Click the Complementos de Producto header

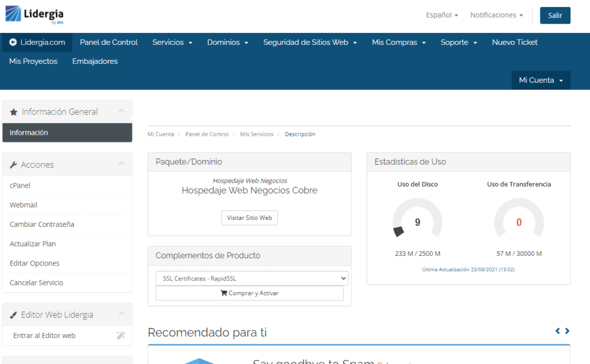[249, 256]
